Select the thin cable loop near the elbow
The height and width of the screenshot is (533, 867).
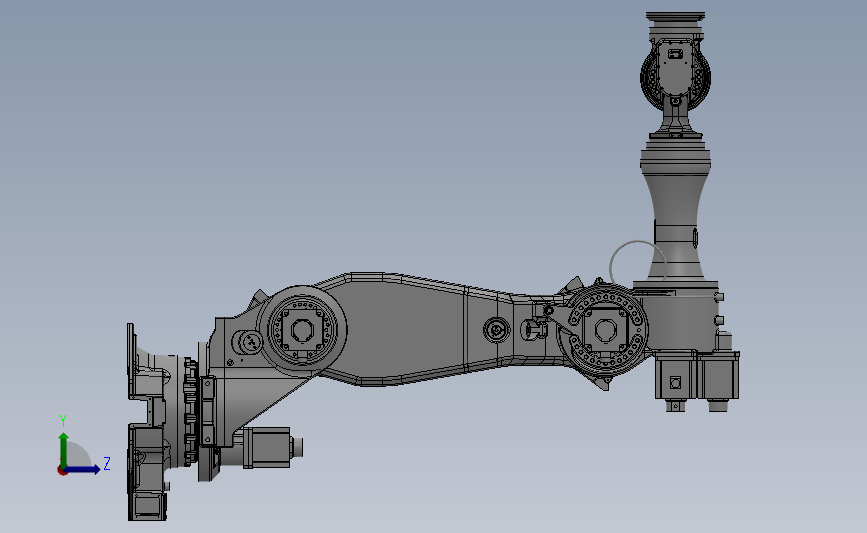pos(636,262)
